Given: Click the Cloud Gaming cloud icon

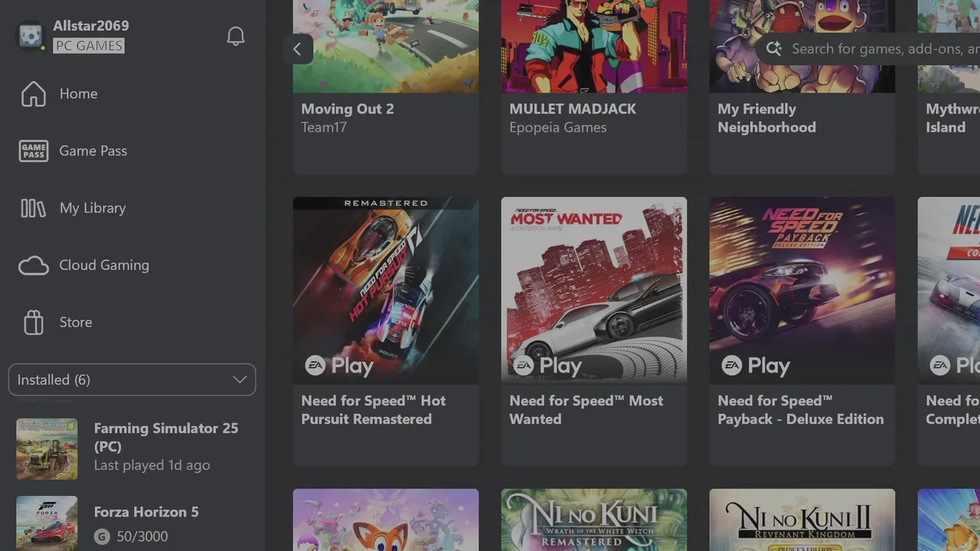Looking at the screenshot, I should coord(34,266).
